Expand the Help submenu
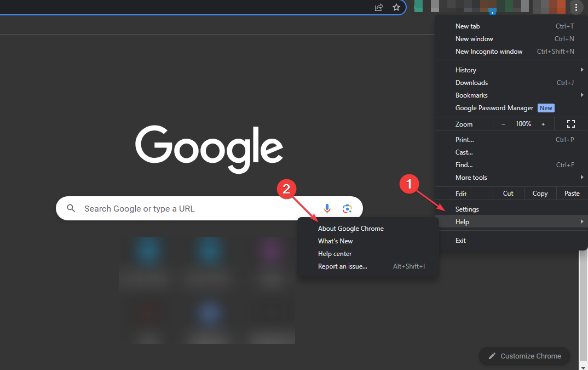Image resolution: width=588 pixels, height=370 pixels. click(x=511, y=221)
